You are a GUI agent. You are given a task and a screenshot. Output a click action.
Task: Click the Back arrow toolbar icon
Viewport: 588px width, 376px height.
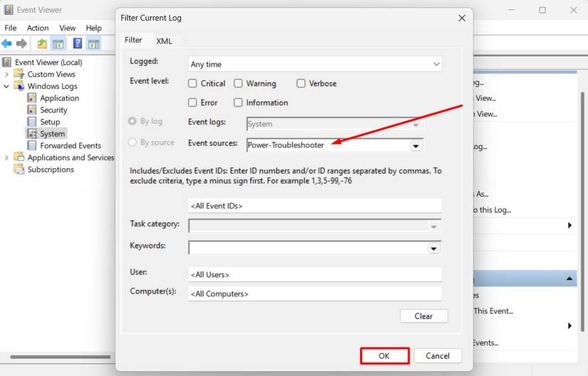[6, 44]
